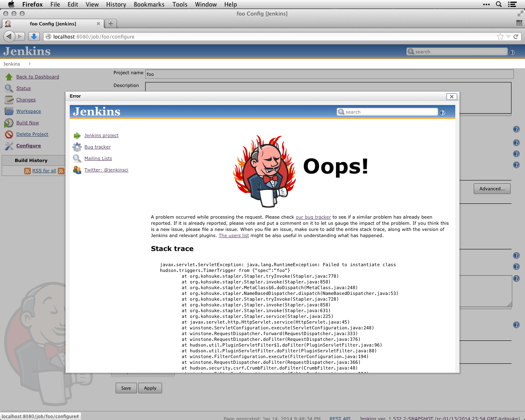This screenshot has height=420, width=525.
Task: Open the overflow ellipsis menu in menu bar
Action: (x=486, y=5)
